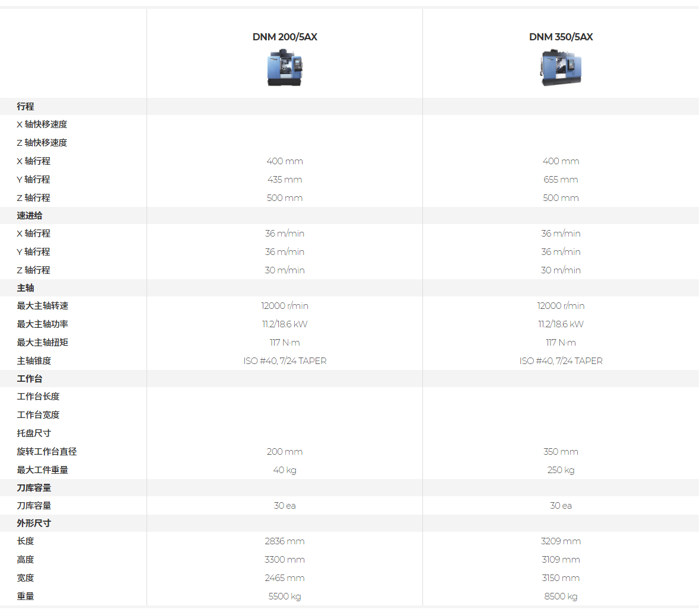This screenshot has height=616, width=700.
Task: Click the 350 mm rotary table diameter
Action: [561, 451]
